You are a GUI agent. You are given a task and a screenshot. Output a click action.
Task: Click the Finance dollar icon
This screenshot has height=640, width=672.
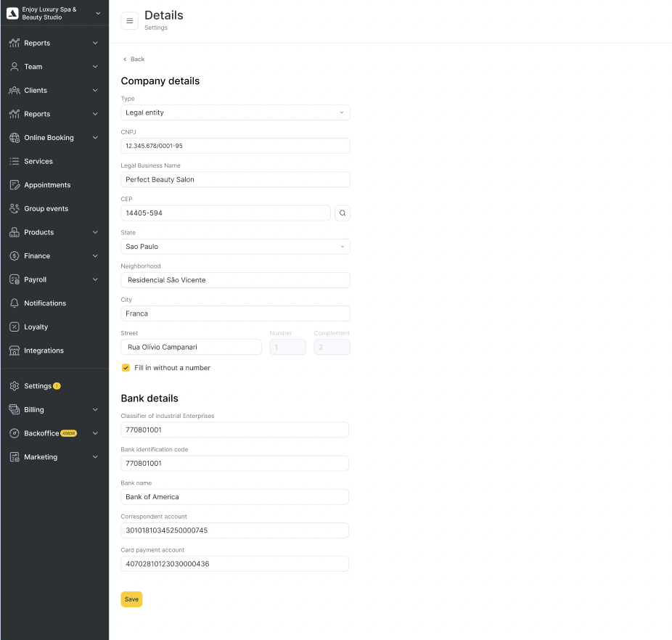(14, 256)
